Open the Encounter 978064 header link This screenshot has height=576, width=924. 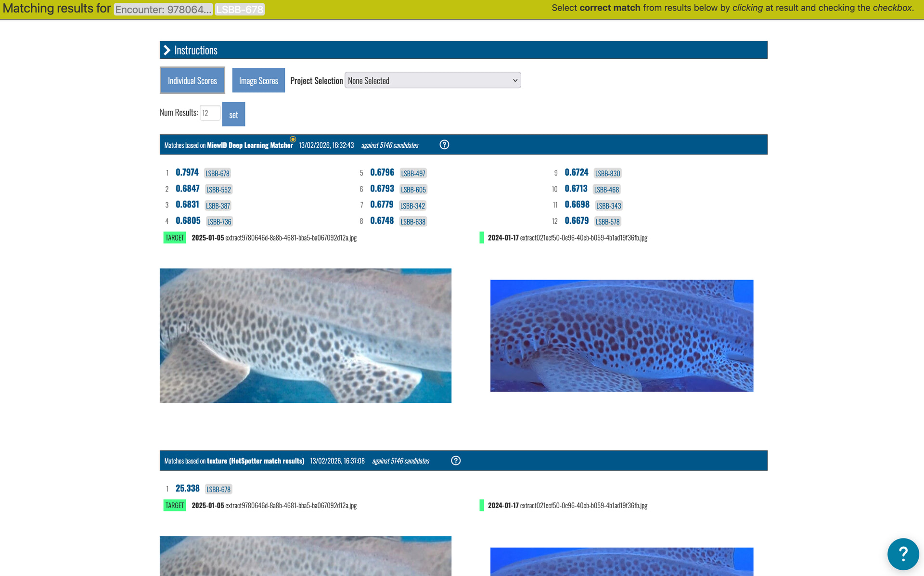click(x=163, y=10)
